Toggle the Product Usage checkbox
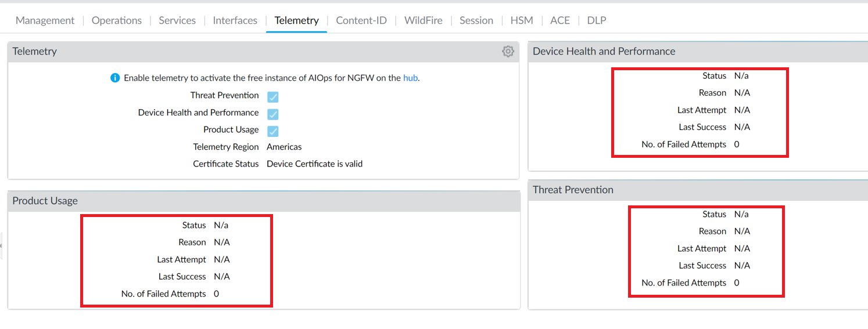The image size is (868, 329). click(x=272, y=131)
